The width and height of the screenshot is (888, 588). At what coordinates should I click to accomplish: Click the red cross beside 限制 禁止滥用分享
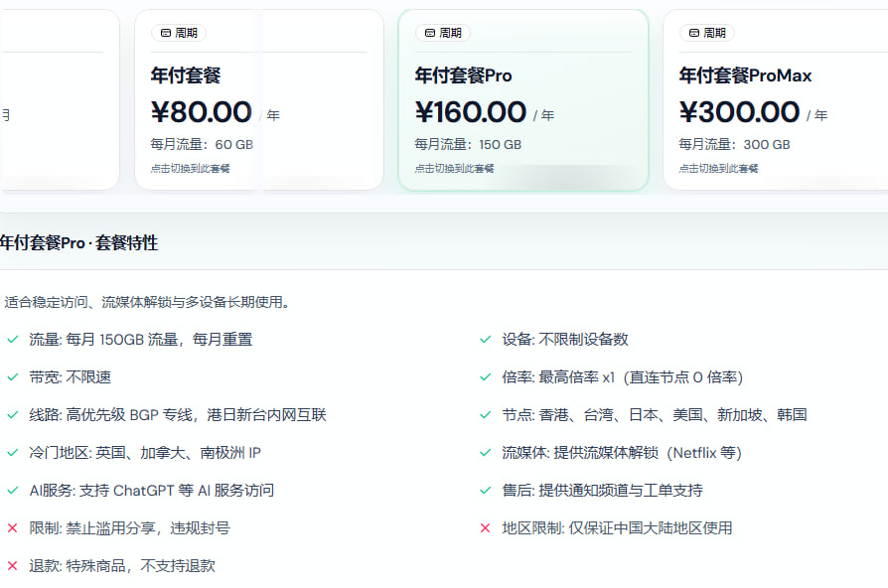click(x=13, y=528)
